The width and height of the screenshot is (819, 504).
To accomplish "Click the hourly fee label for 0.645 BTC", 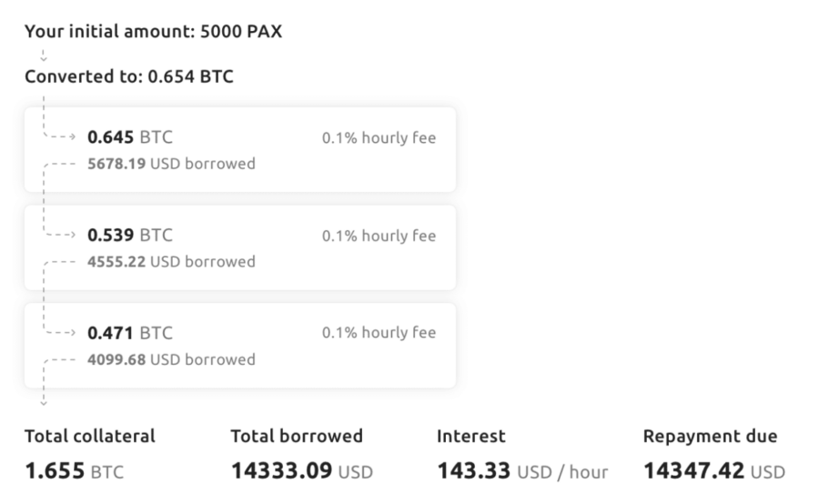I will [379, 138].
